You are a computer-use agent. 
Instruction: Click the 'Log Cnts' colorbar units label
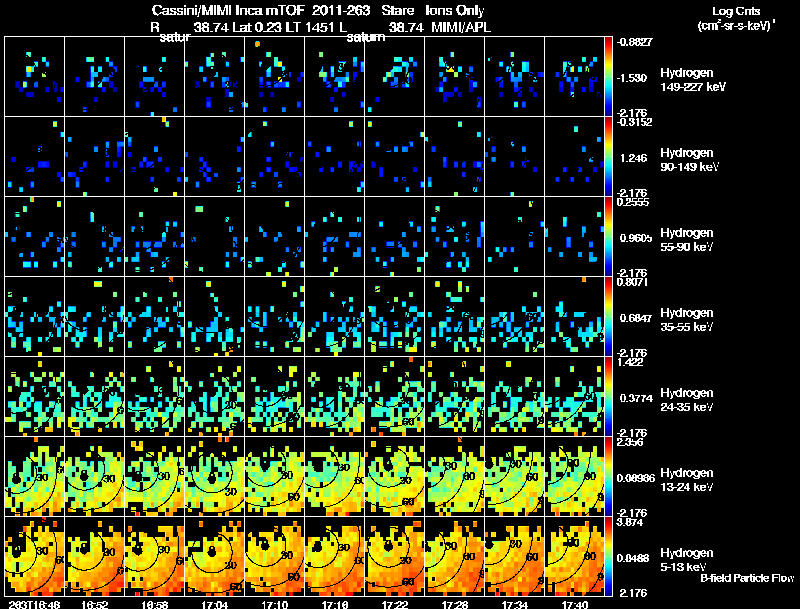click(x=736, y=11)
